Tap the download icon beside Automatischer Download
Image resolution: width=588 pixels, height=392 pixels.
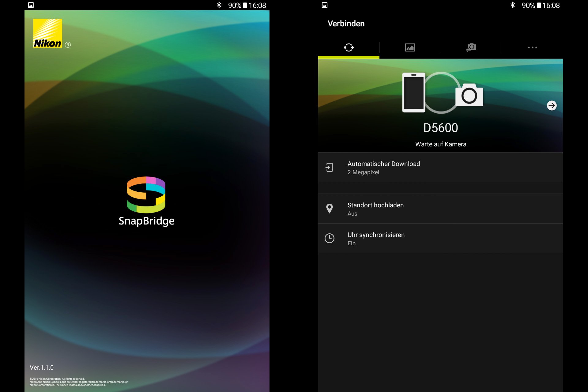click(x=329, y=168)
